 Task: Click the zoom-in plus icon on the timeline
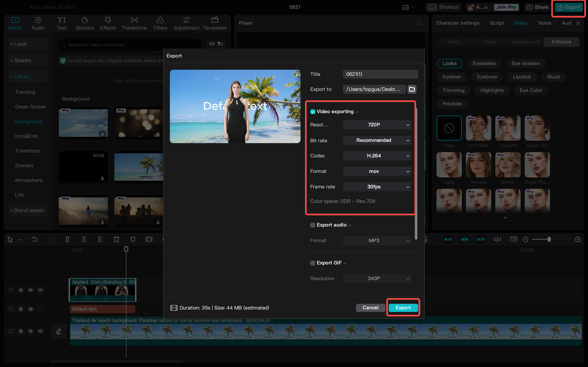point(578,240)
